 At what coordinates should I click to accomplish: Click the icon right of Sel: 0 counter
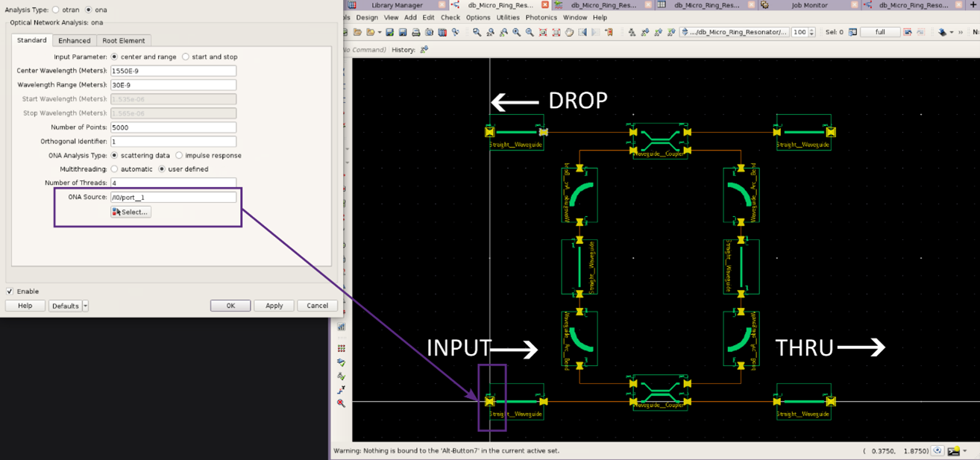[x=852, y=32]
